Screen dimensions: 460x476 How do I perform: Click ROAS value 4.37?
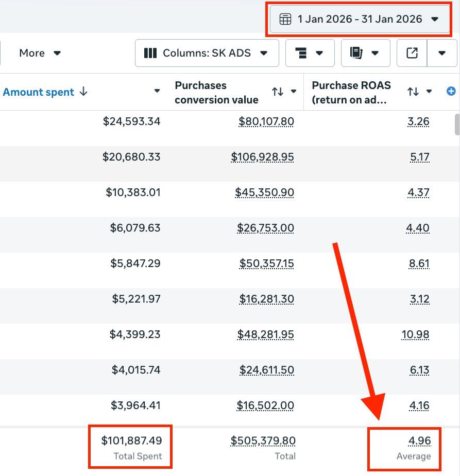click(x=418, y=192)
